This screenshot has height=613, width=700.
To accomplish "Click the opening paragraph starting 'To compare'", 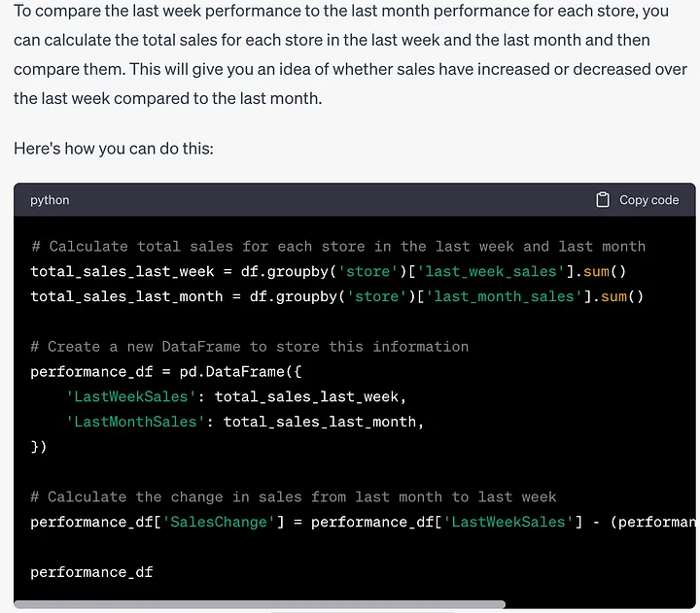I will (x=350, y=54).
